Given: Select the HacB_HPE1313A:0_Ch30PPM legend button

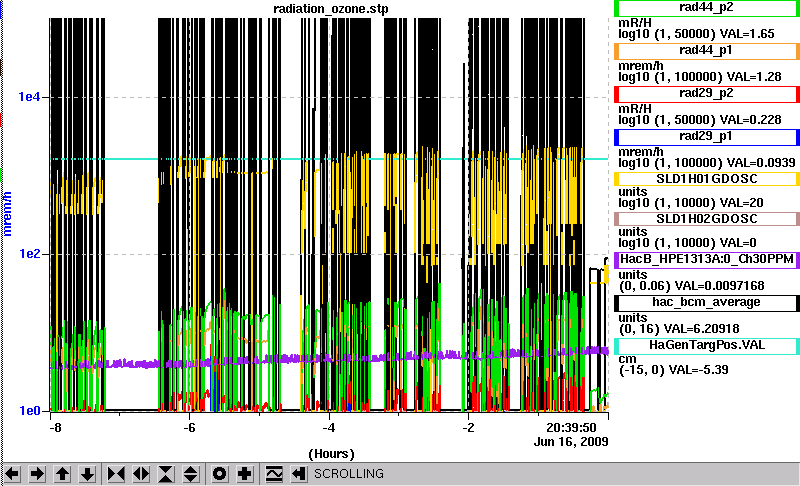Looking at the screenshot, I should 707,260.
